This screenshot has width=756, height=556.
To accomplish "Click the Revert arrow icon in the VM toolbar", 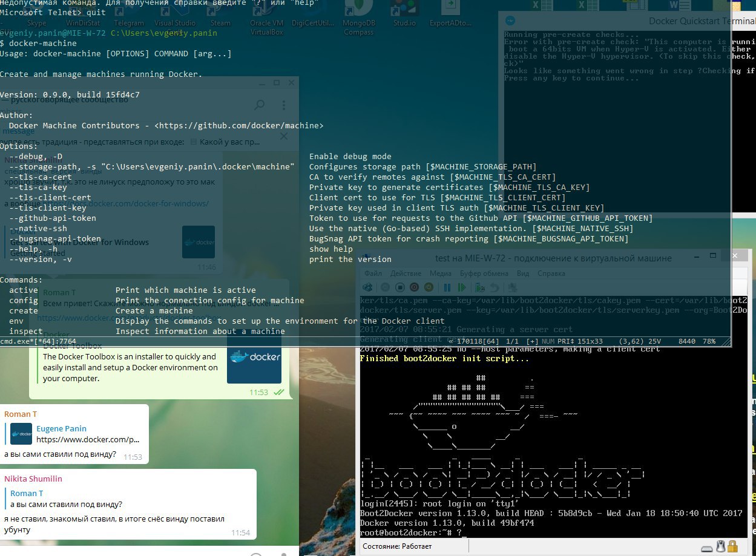I will point(493,287).
